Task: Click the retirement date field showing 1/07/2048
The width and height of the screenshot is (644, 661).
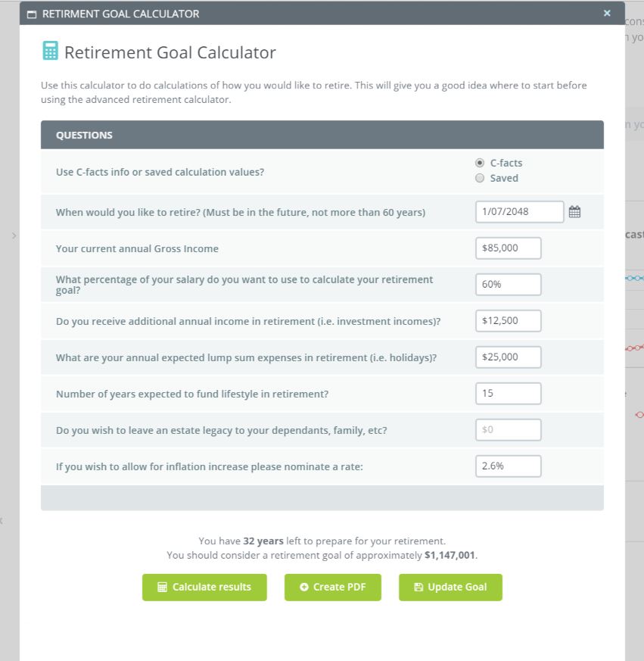Action: [519, 212]
